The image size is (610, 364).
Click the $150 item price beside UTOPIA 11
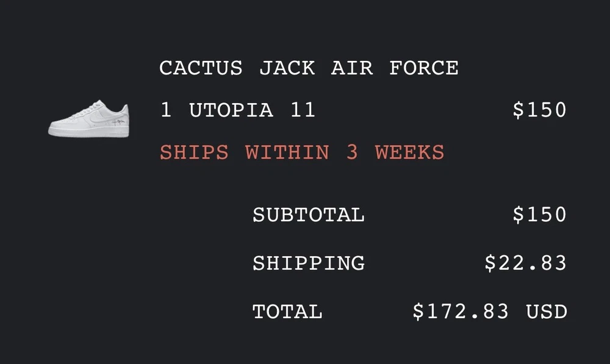[x=540, y=110]
